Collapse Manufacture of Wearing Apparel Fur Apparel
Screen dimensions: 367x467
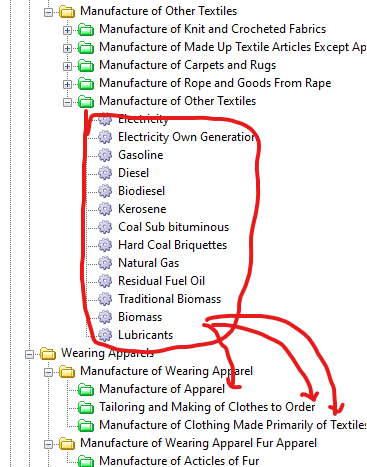(49, 444)
